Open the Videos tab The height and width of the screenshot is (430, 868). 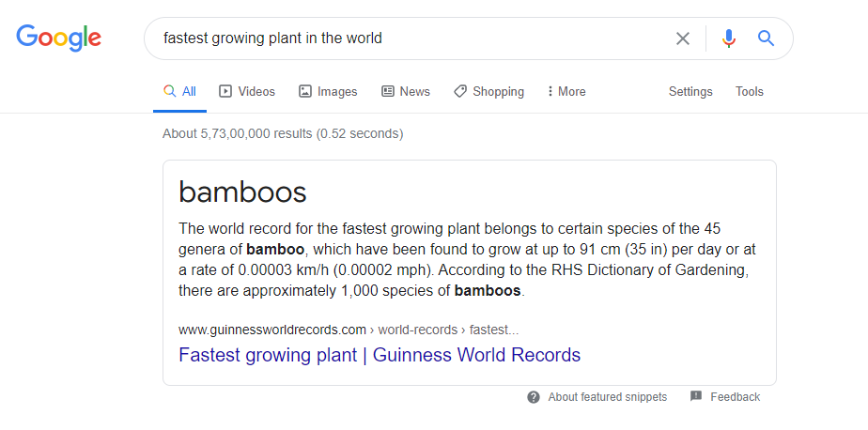click(247, 92)
